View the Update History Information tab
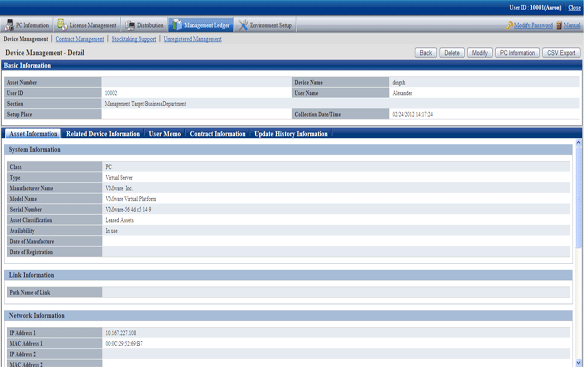 tap(291, 134)
